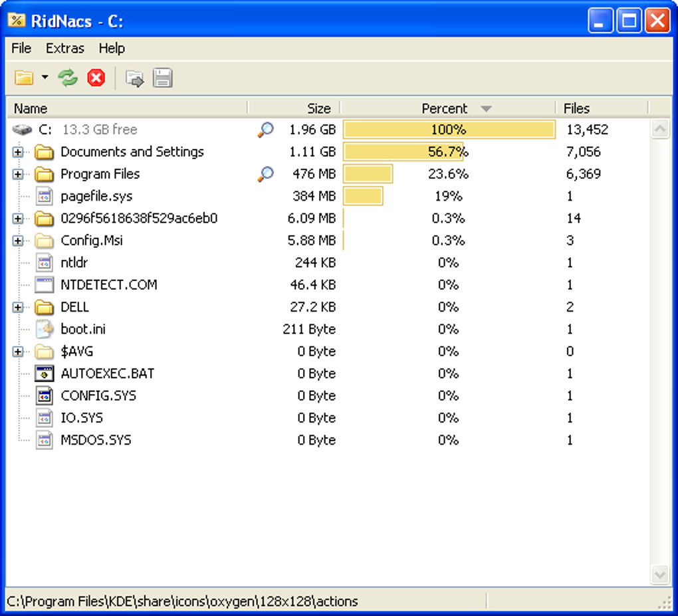Open the Extras menu

point(65,48)
